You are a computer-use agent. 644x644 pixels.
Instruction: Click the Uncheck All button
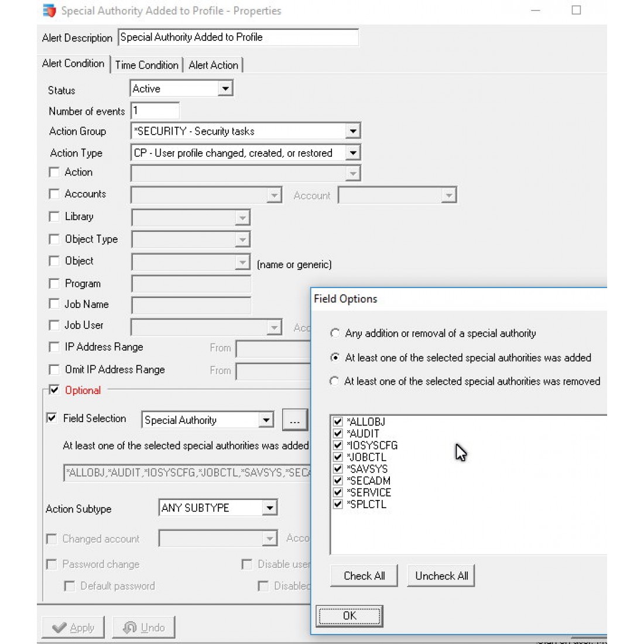click(440, 576)
